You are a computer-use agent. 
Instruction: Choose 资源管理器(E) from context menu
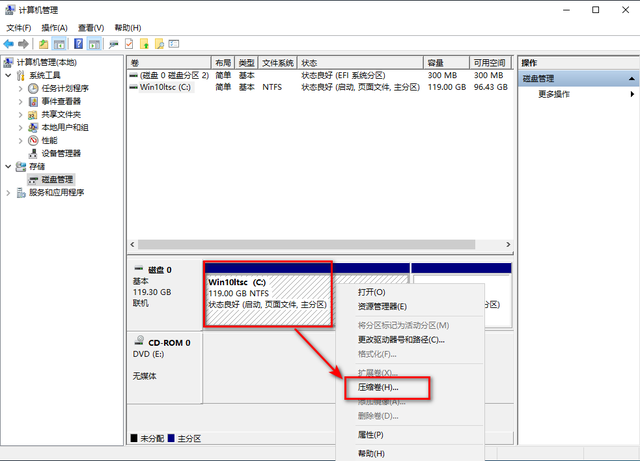click(x=410, y=306)
